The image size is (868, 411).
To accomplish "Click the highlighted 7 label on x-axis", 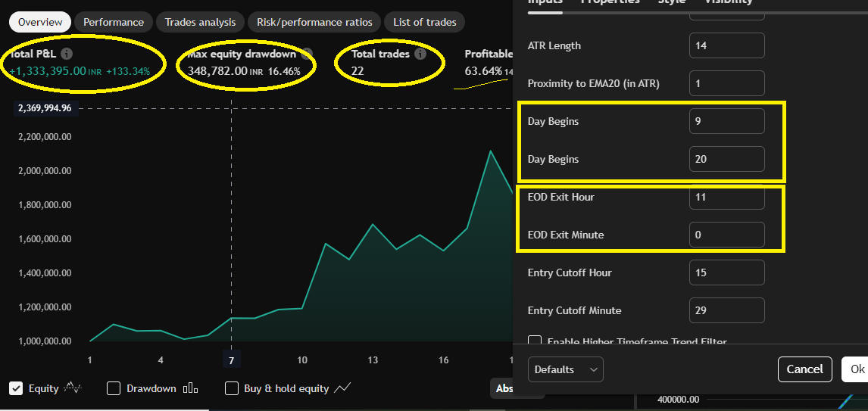I will tap(232, 360).
